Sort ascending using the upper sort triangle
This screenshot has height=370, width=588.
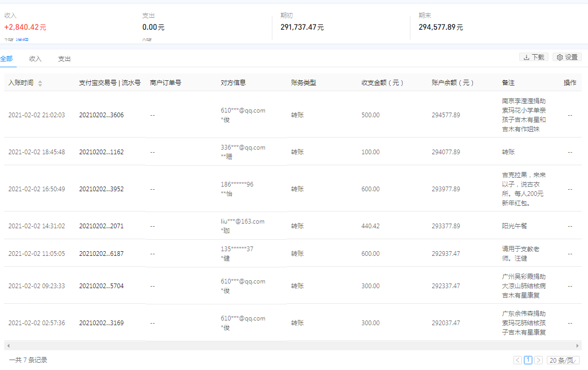(40, 81)
